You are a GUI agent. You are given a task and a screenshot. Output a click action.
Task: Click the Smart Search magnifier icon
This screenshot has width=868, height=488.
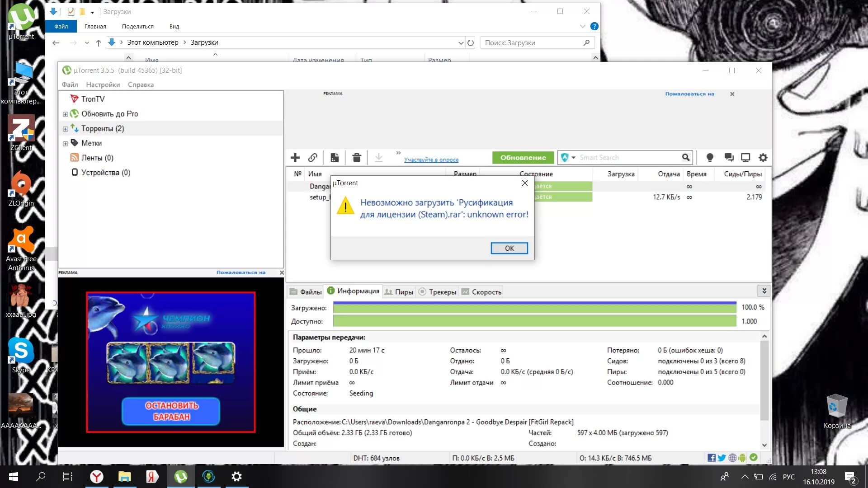686,157
